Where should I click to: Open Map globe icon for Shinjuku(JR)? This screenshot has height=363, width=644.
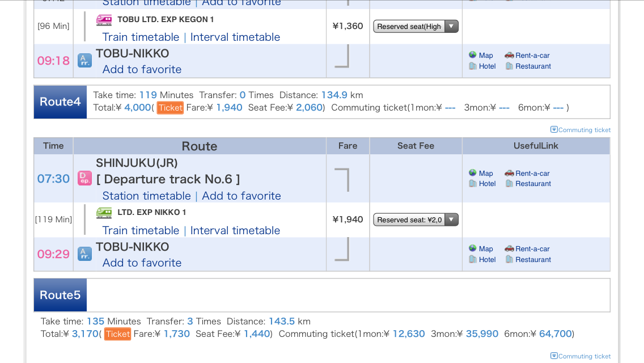tap(473, 173)
